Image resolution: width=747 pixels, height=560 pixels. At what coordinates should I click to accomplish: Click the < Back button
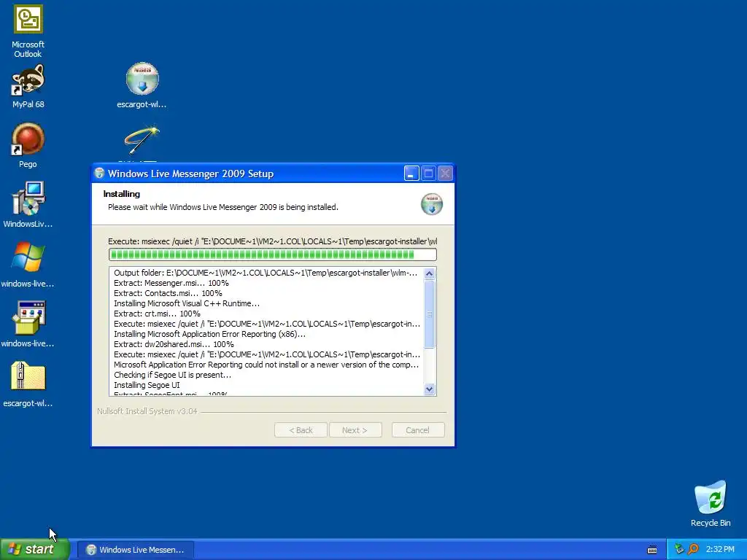[301, 430]
